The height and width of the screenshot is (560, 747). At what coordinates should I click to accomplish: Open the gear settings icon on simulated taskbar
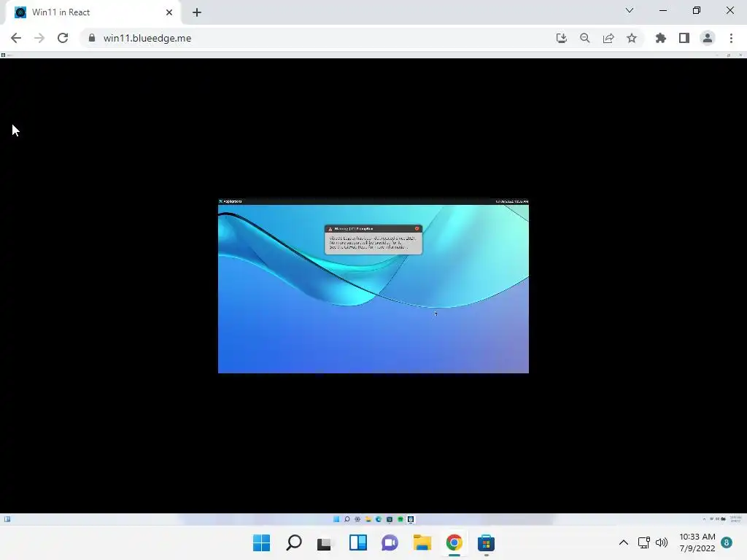[357, 519]
